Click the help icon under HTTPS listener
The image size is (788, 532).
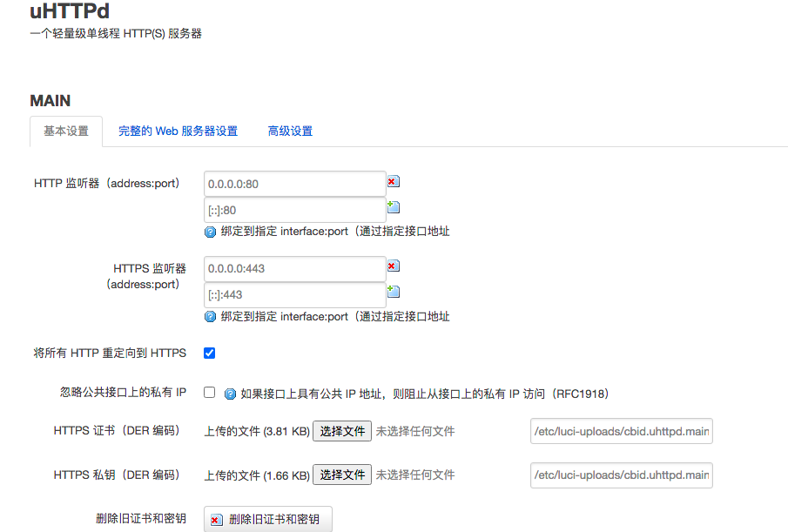click(210, 317)
